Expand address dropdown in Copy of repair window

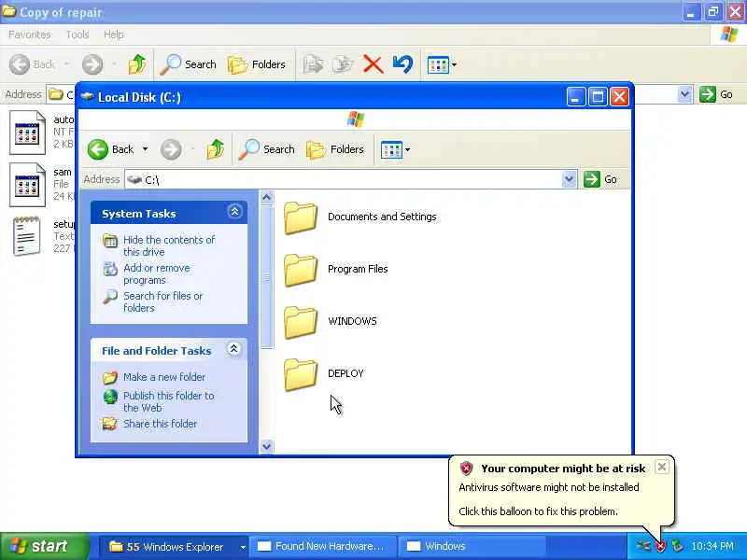685,94
